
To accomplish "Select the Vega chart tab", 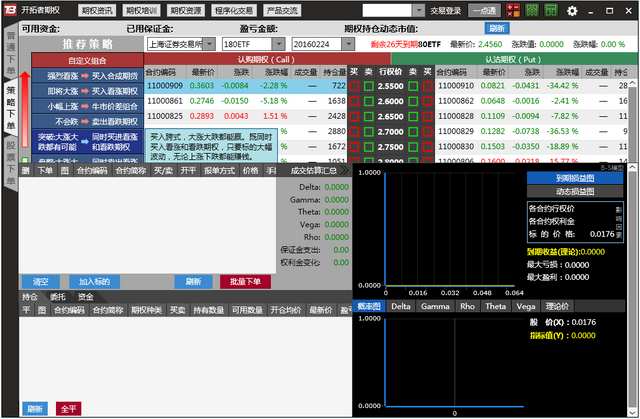I will click(526, 306).
